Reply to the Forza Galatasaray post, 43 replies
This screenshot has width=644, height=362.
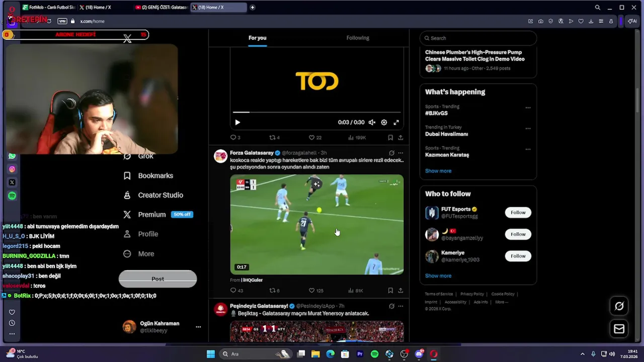(x=236, y=290)
